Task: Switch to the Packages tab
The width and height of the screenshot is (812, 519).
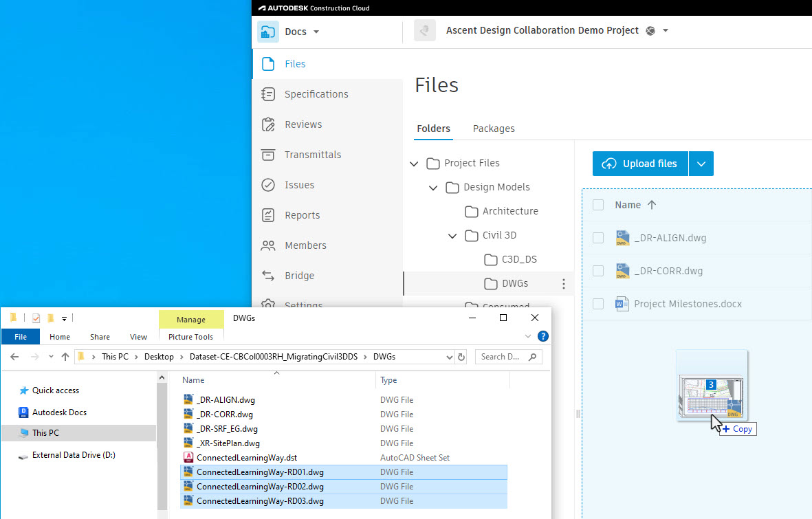Action: coord(494,129)
